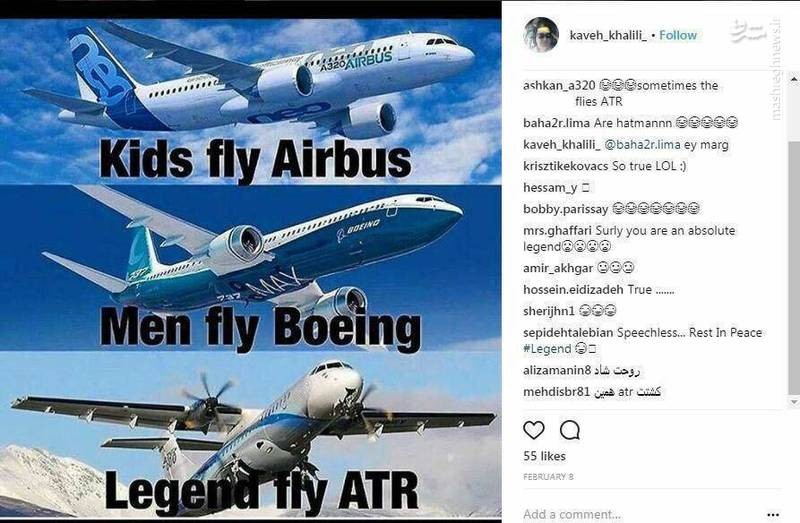Viewport: 800px width, 523px height.
Task: Open kaveh_khalili_ username in post header
Action: (x=608, y=35)
